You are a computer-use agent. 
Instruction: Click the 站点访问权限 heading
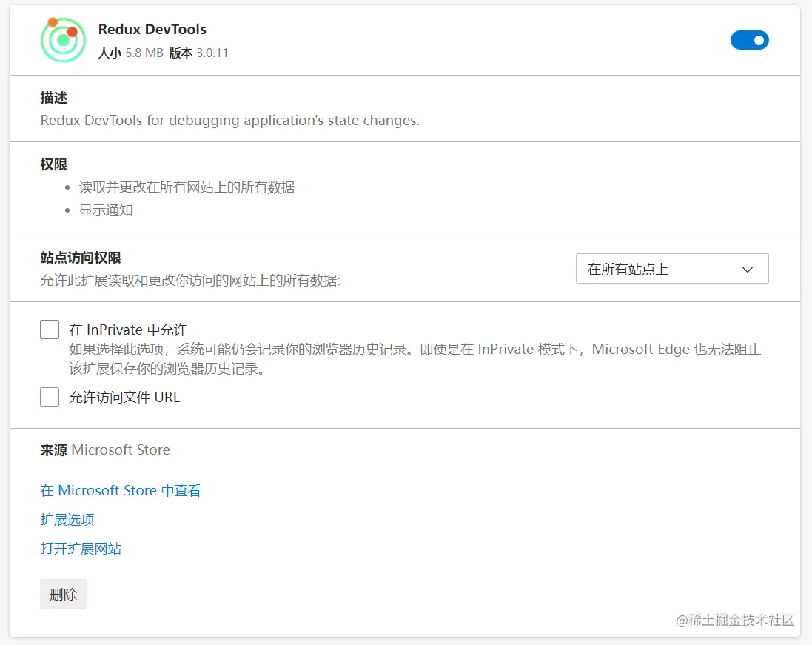pyautogui.click(x=81, y=258)
